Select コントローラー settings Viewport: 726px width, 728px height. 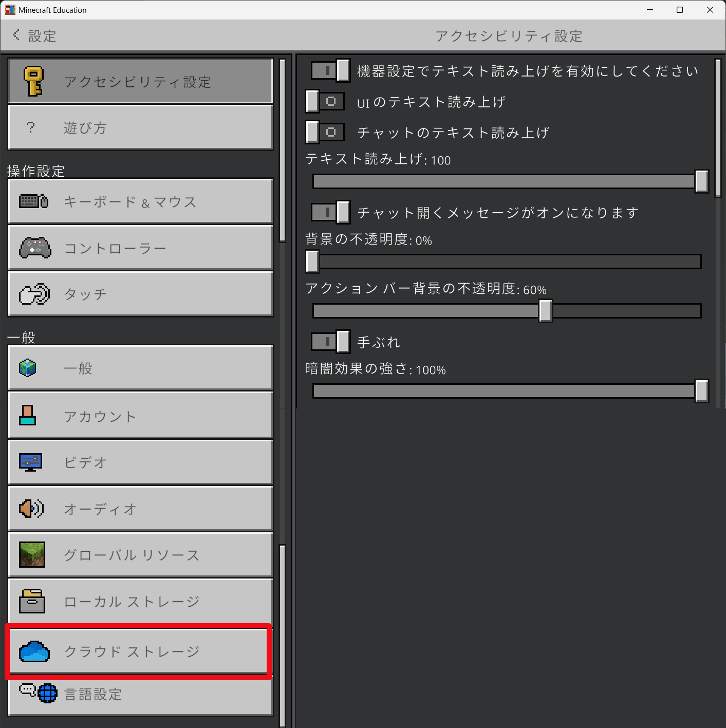(x=140, y=248)
